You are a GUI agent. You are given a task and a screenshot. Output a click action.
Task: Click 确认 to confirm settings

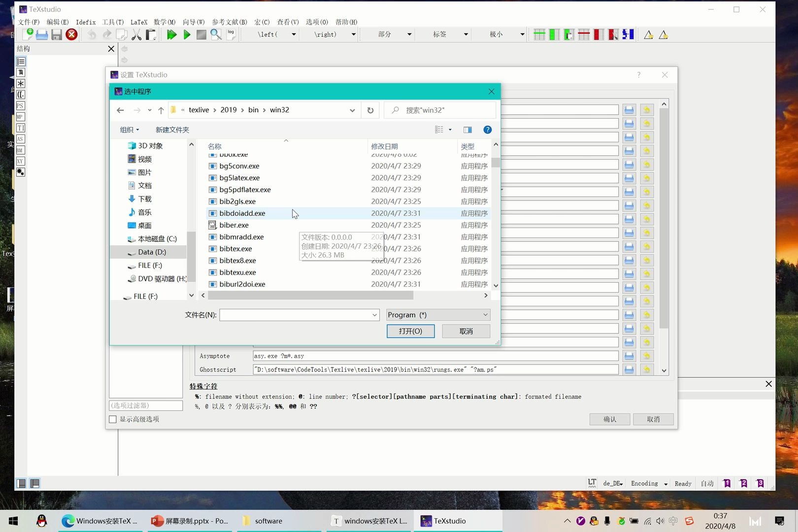(609, 419)
